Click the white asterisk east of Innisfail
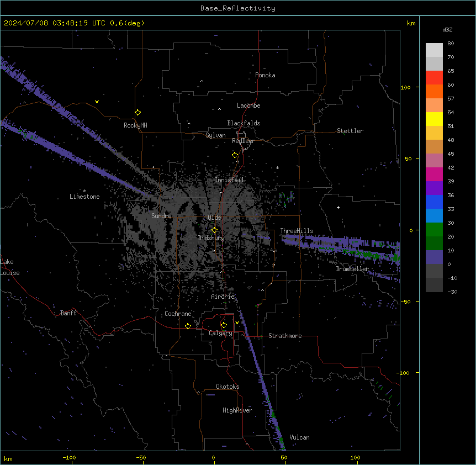The width and height of the screenshot is (476, 465). click(277, 168)
